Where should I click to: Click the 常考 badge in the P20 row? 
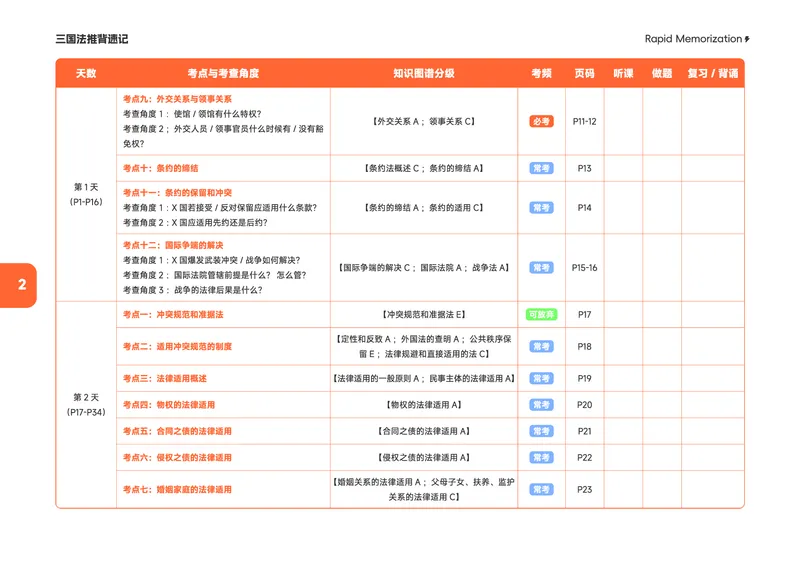[x=541, y=405]
